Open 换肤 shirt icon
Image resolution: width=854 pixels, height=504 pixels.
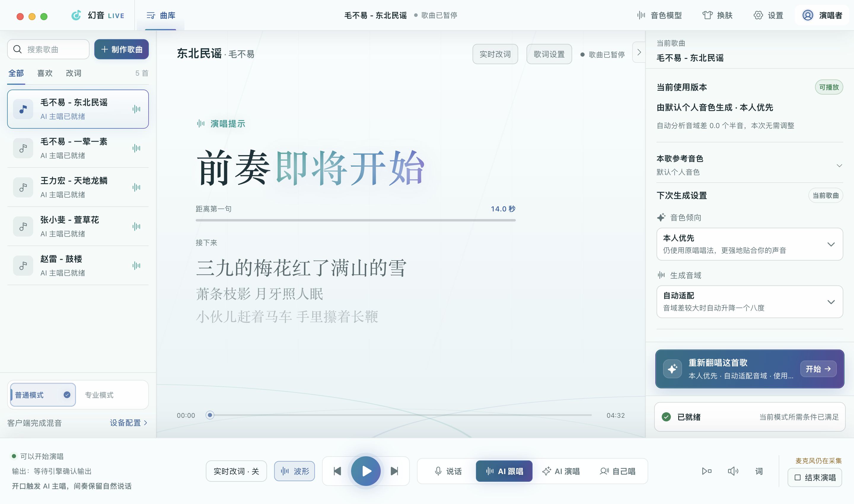(707, 15)
